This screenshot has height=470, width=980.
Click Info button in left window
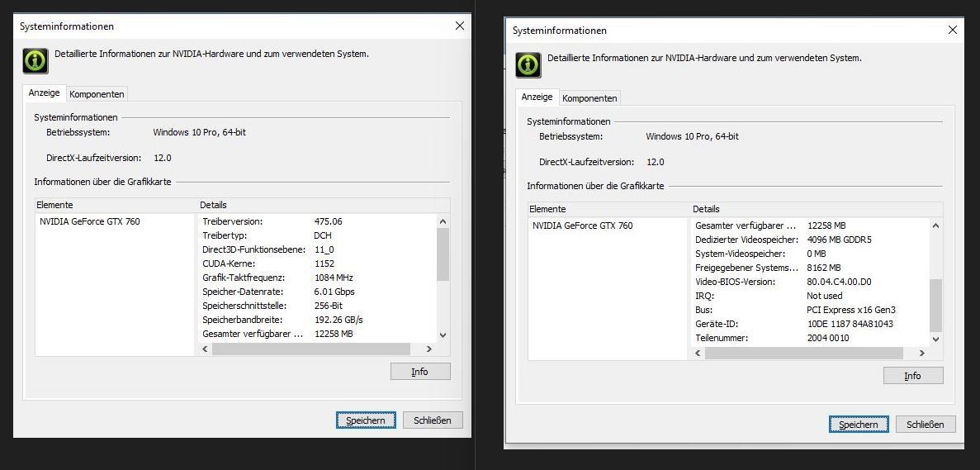click(x=420, y=371)
